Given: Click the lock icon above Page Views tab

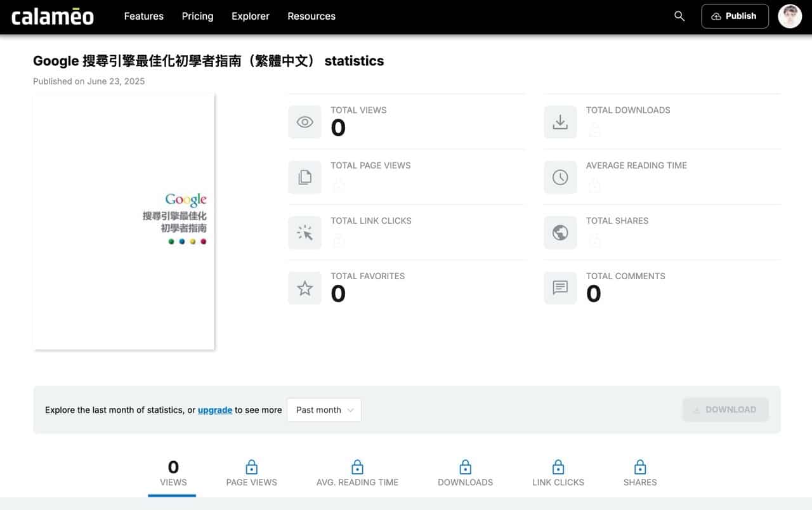Looking at the screenshot, I should click(251, 468).
